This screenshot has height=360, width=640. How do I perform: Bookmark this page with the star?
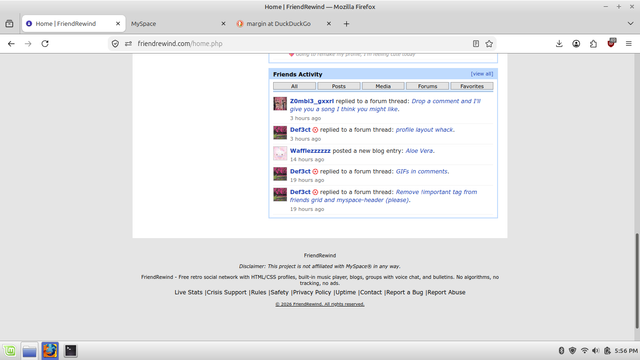489,44
